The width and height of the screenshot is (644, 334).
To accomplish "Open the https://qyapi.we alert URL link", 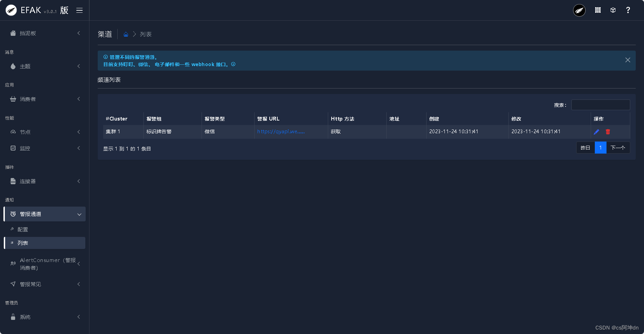I will pyautogui.click(x=280, y=132).
